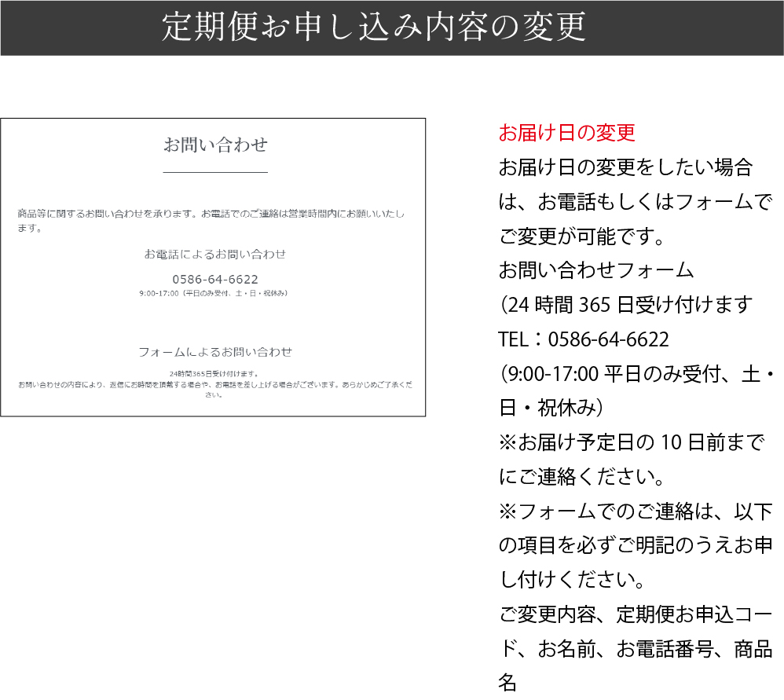
Task: Click the お電話によるお問い合わせ subheading
Action: click(x=215, y=254)
